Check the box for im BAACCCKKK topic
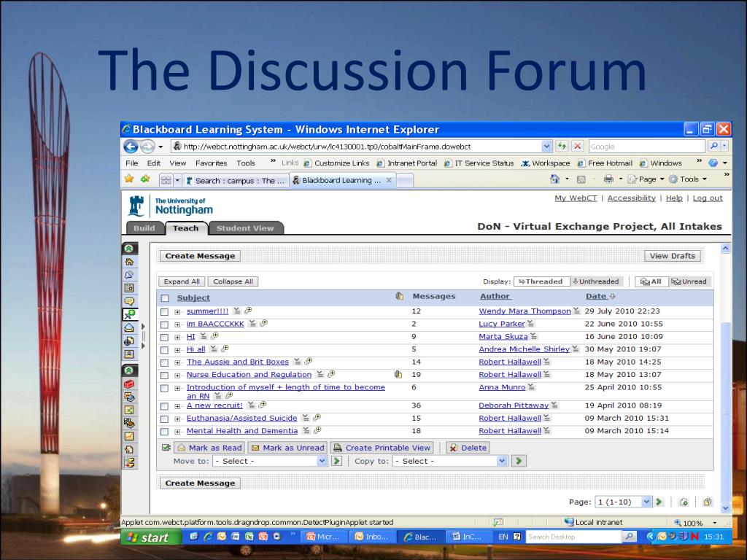 tap(164, 324)
